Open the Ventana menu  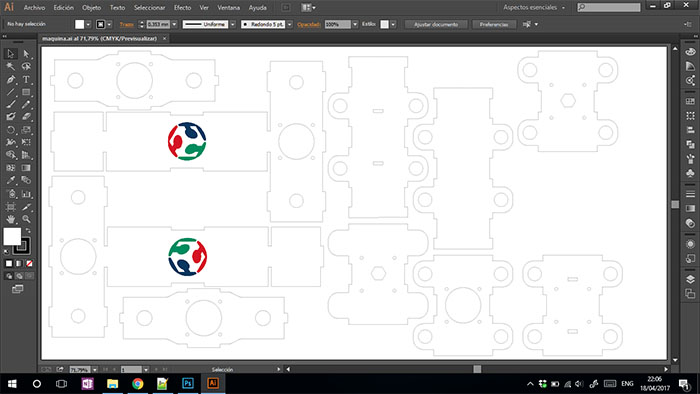pyautogui.click(x=229, y=8)
